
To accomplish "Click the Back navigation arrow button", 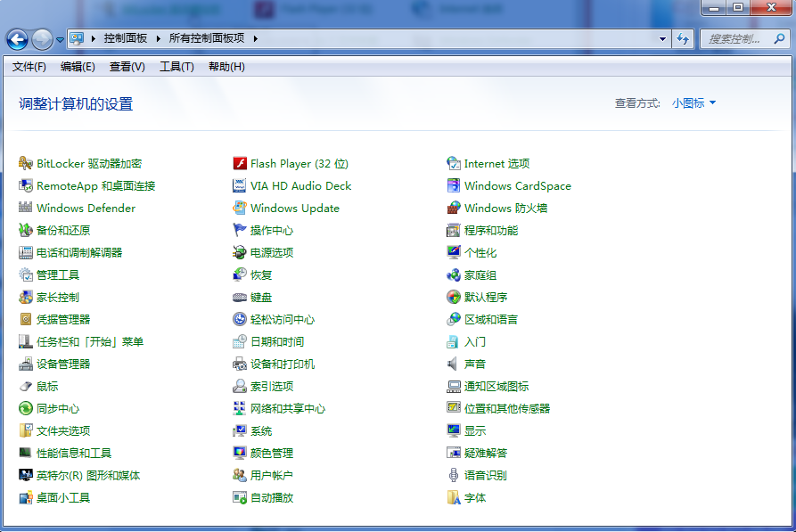I will coord(17,39).
